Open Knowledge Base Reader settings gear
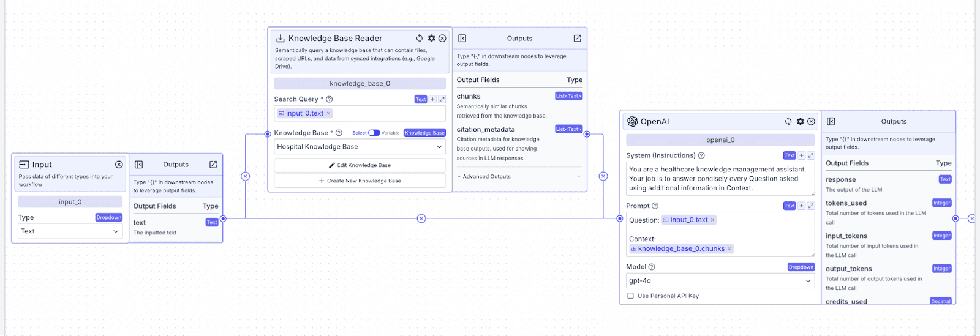This screenshot has height=336, width=980. click(431, 38)
